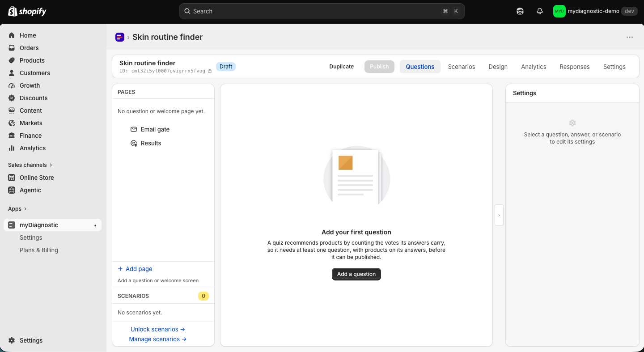The width and height of the screenshot is (644, 352).
Task: Click the bottom Settings gear icon
Action: pos(12,340)
